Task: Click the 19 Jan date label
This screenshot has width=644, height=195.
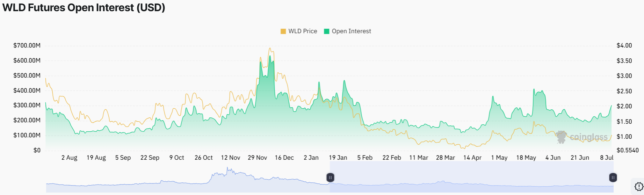Action: [x=338, y=158]
